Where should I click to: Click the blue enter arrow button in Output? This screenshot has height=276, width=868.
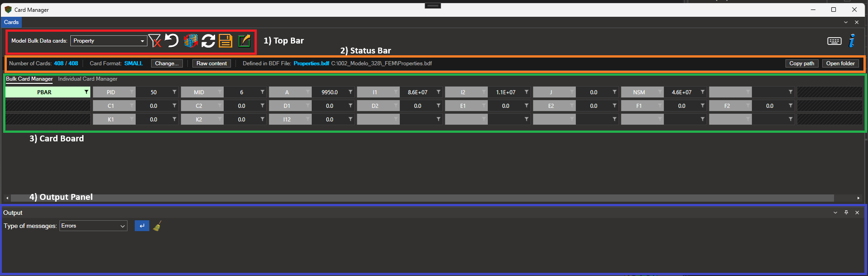coord(142,226)
